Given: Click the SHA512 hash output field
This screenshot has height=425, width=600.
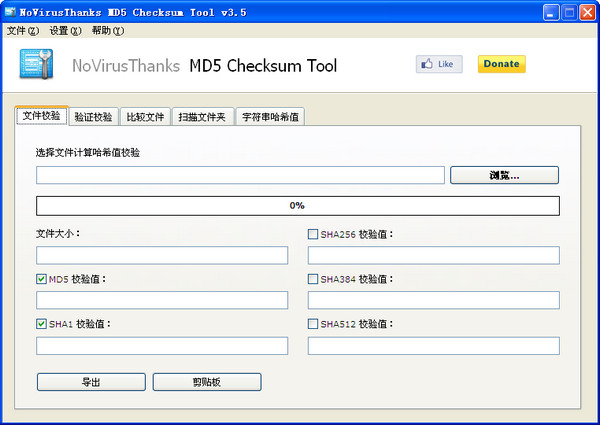Looking at the screenshot, I should pyautogui.click(x=434, y=346).
